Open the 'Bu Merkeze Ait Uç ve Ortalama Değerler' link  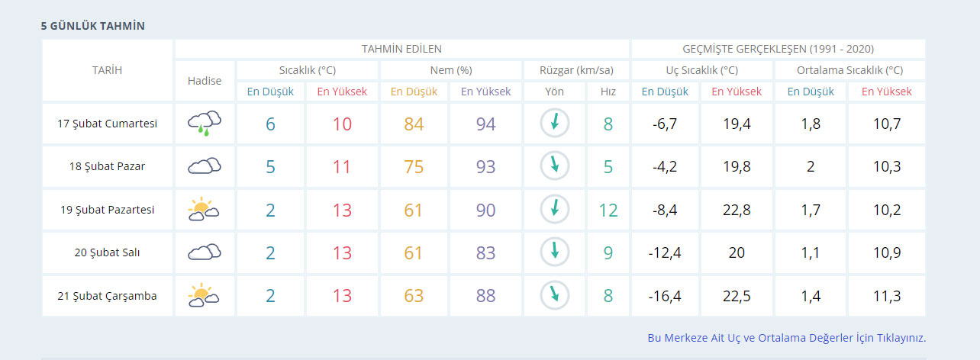(786, 337)
